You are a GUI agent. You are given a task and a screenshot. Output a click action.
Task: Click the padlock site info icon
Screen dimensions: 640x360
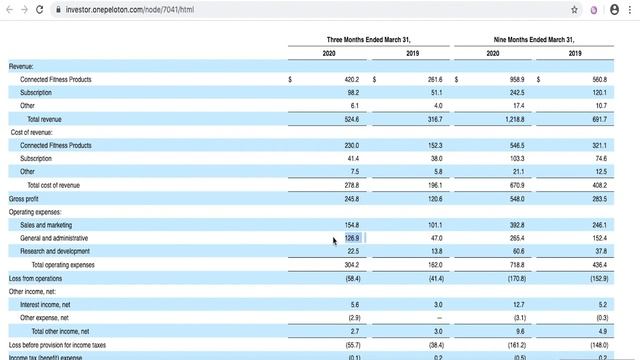tap(58, 9)
